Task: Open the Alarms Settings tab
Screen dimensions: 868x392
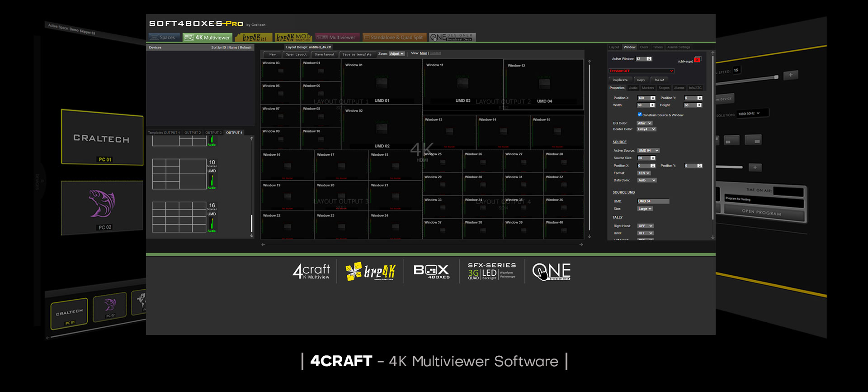Action: pyautogui.click(x=679, y=47)
